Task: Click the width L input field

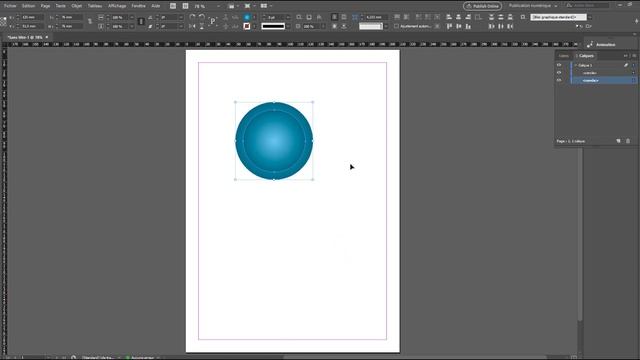Action: point(71,17)
